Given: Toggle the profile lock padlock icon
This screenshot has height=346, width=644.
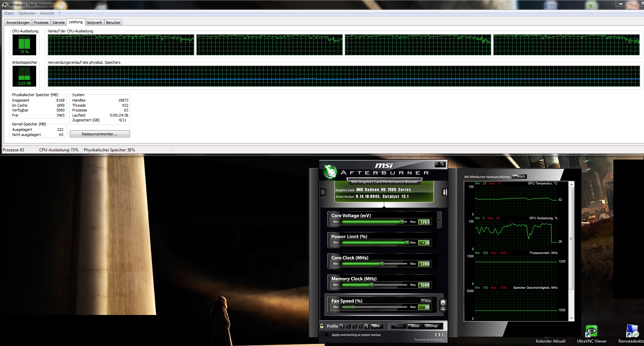Looking at the screenshot, I should [322, 326].
